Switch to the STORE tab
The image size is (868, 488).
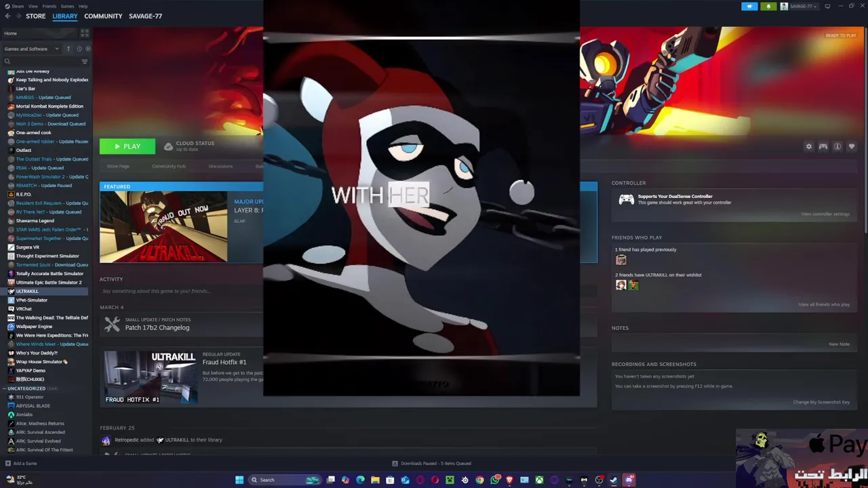pos(35,16)
